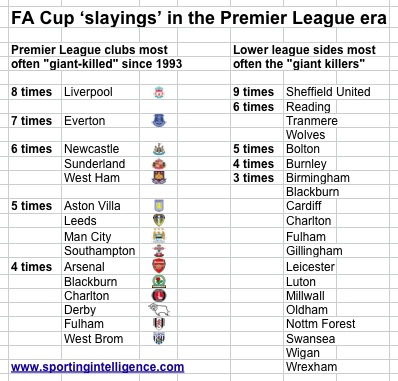
Task: Select the FA Cup 'slayings' title cell
Action: pos(199,18)
